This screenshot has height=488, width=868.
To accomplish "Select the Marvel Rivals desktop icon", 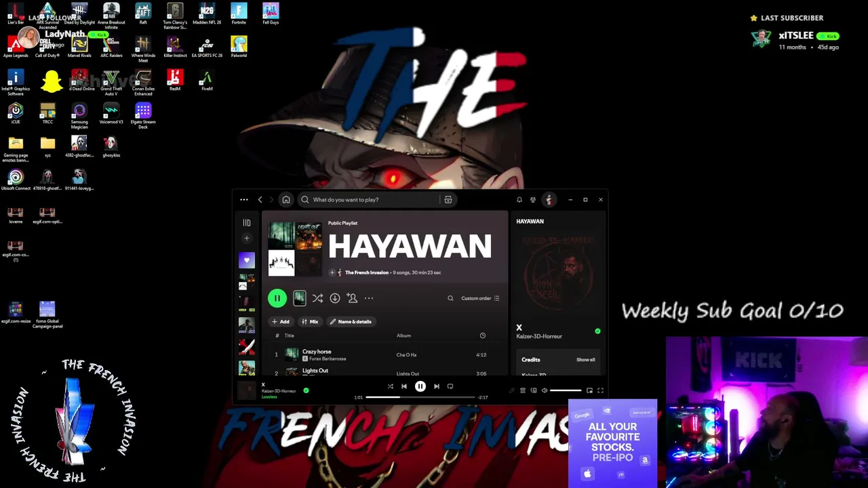I will coord(79,47).
